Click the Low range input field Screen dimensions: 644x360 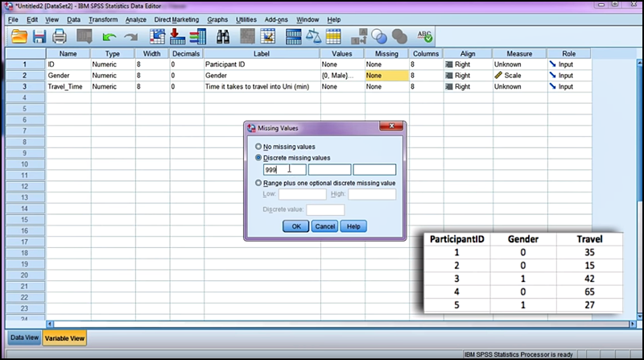tap(303, 194)
